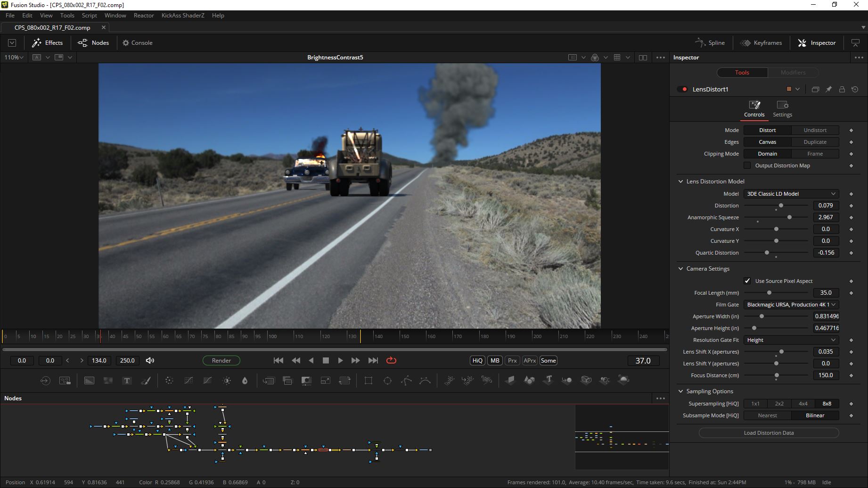Add a Brightness Contrast tool from toolbar
This screenshot has height=488, width=868.
click(227, 380)
